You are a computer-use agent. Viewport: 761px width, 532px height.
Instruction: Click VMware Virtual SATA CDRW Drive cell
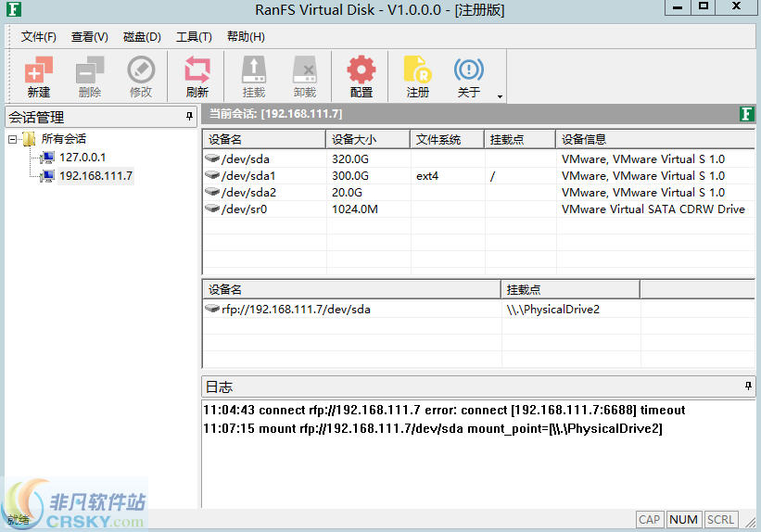[653, 209]
